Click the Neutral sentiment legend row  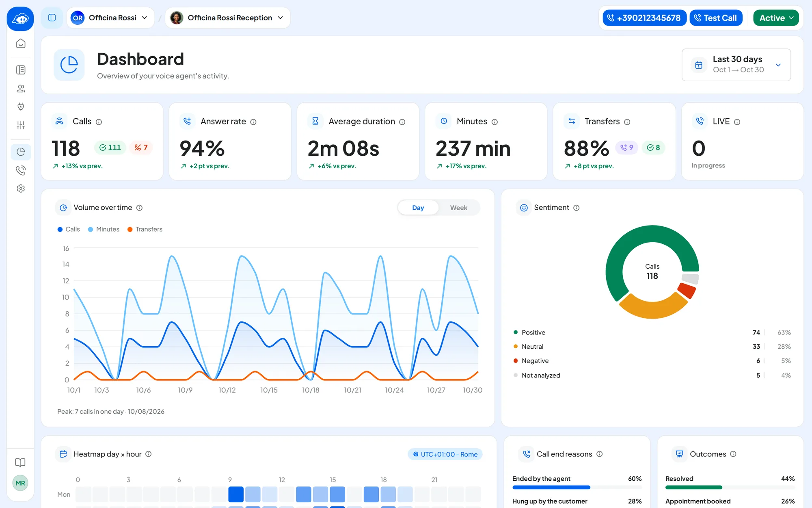(x=652, y=347)
